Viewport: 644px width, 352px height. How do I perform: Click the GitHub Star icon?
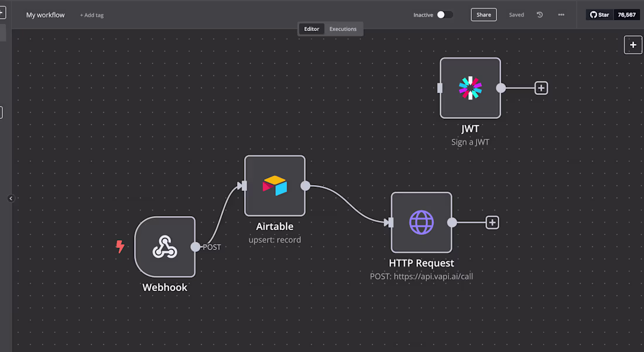click(x=593, y=15)
